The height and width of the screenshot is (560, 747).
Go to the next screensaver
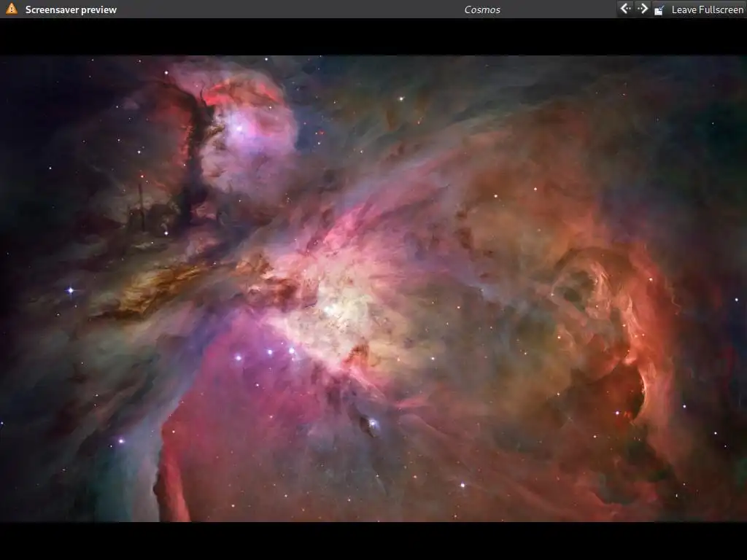coord(642,9)
